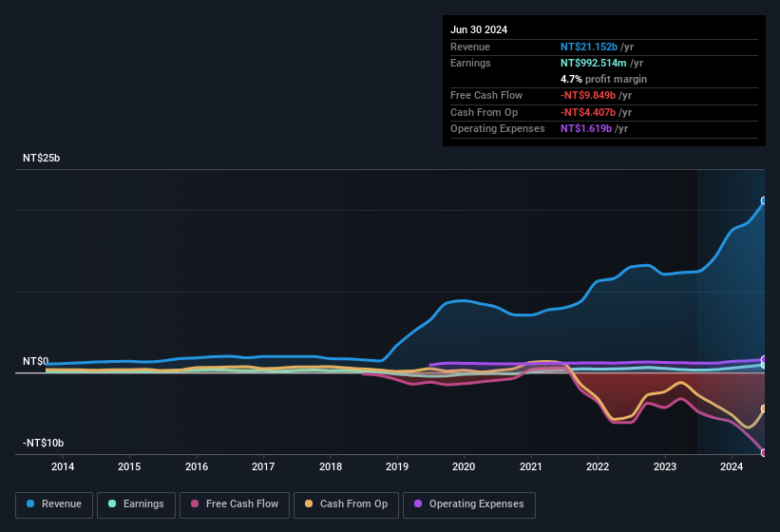Click the Revenue row label in tooltip
780x532 pixels.
[470, 47]
